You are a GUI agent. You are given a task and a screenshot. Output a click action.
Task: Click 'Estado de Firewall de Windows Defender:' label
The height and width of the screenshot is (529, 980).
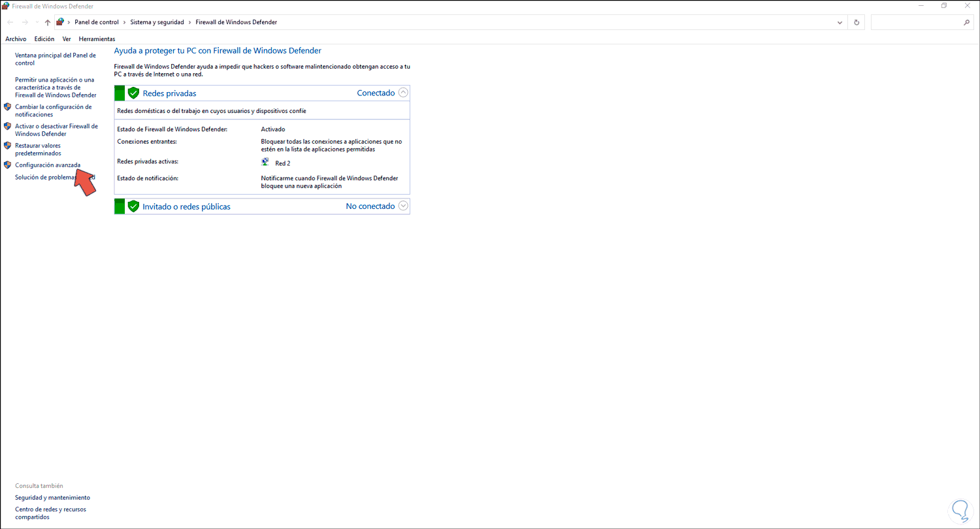click(172, 129)
